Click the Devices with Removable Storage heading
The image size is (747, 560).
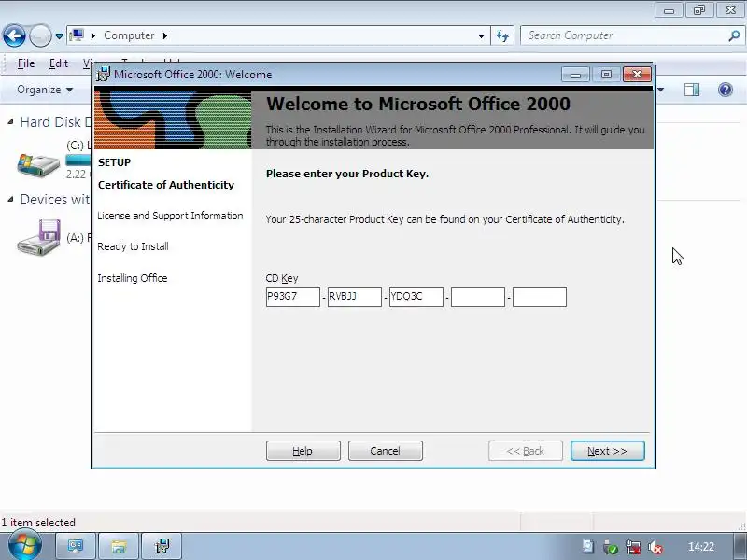point(55,200)
